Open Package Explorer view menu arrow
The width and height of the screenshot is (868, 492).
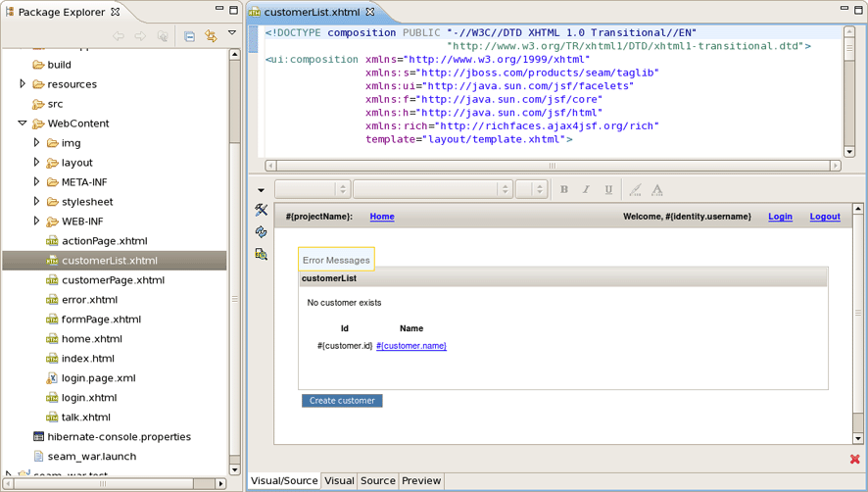232,34
